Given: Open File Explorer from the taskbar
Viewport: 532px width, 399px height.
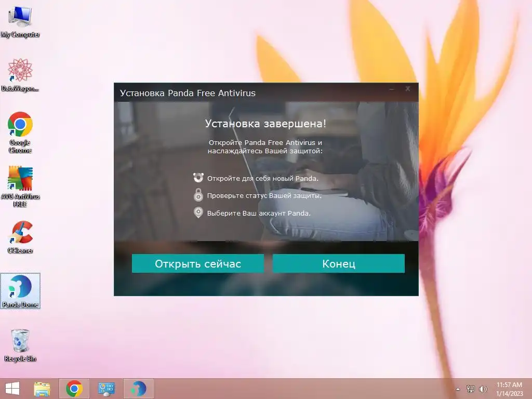Looking at the screenshot, I should [42, 389].
